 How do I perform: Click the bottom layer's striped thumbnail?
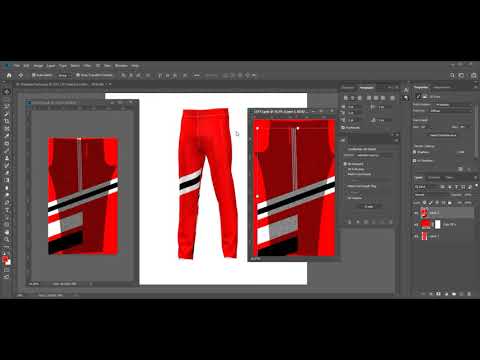click(424, 236)
